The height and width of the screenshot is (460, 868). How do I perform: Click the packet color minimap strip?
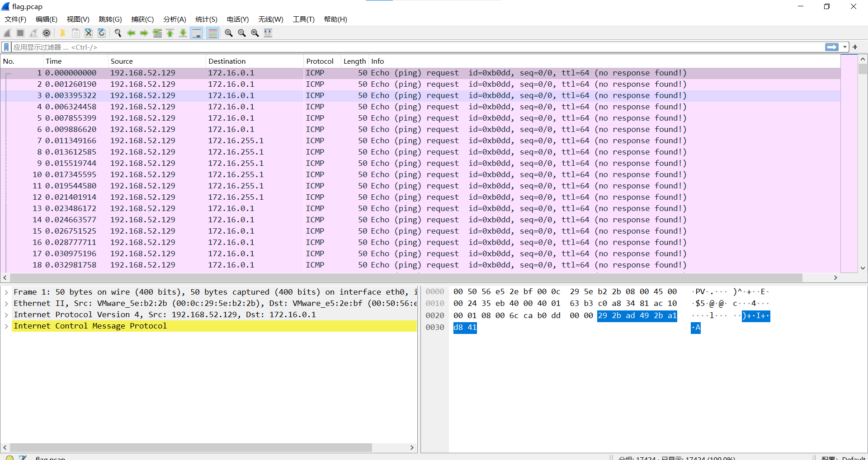point(849,164)
